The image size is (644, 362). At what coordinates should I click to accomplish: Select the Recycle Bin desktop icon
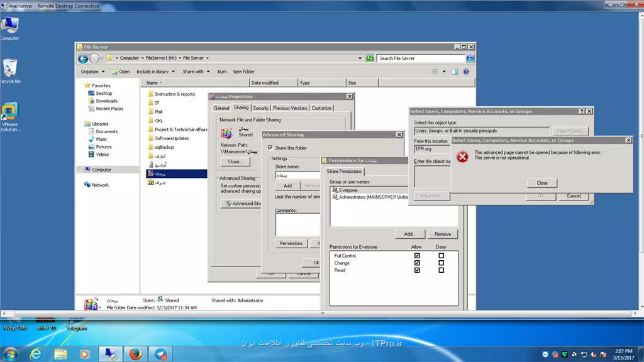[x=9, y=71]
